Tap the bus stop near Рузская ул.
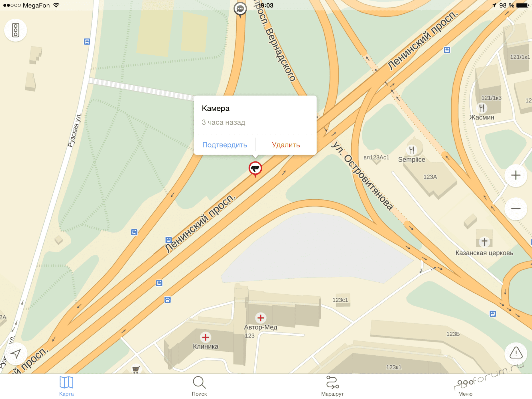The height and width of the screenshot is (399, 532). point(87,42)
